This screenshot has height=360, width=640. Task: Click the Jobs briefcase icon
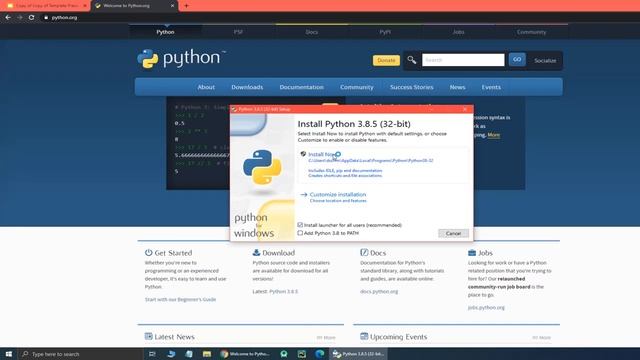472,253
